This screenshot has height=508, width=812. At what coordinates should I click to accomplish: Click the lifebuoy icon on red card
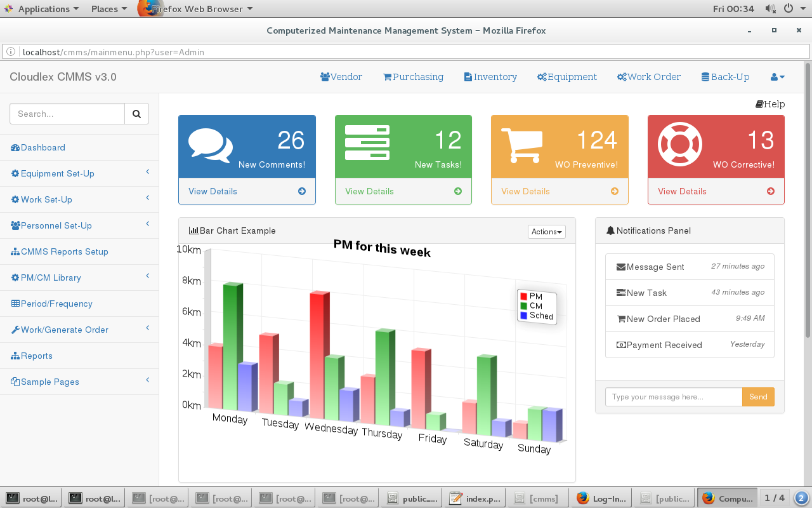pos(679,144)
